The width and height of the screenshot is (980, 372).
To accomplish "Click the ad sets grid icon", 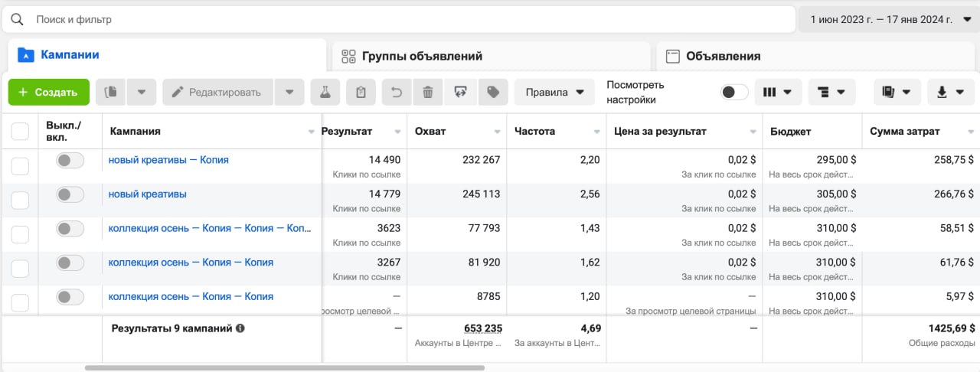I will [x=349, y=56].
